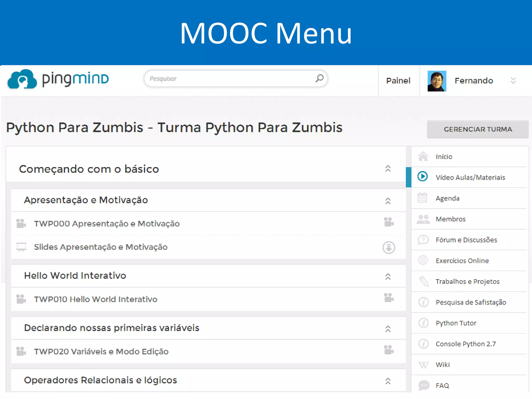Click the Wiki W icon
Viewport: 532px width, 399px height.
[x=423, y=365]
